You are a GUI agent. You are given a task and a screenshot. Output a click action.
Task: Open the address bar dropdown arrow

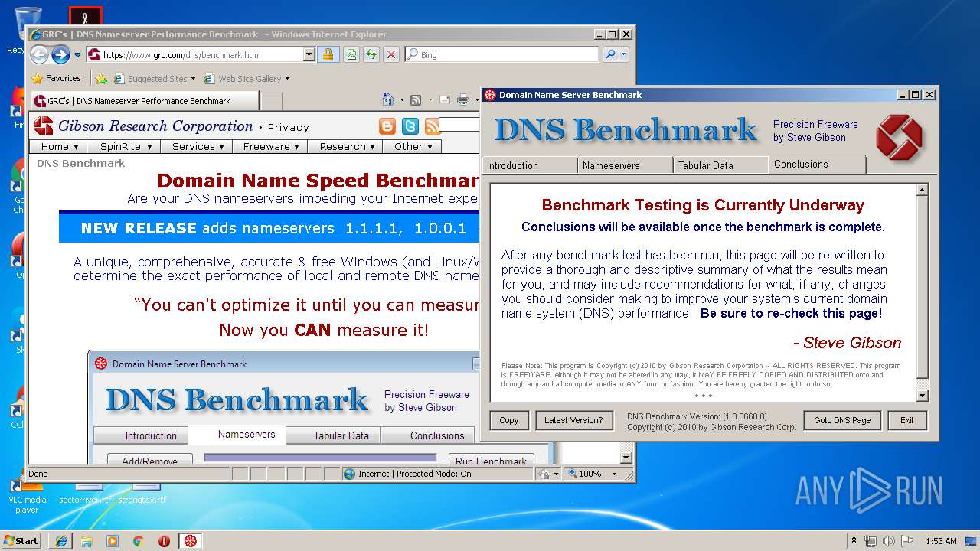[x=309, y=55]
